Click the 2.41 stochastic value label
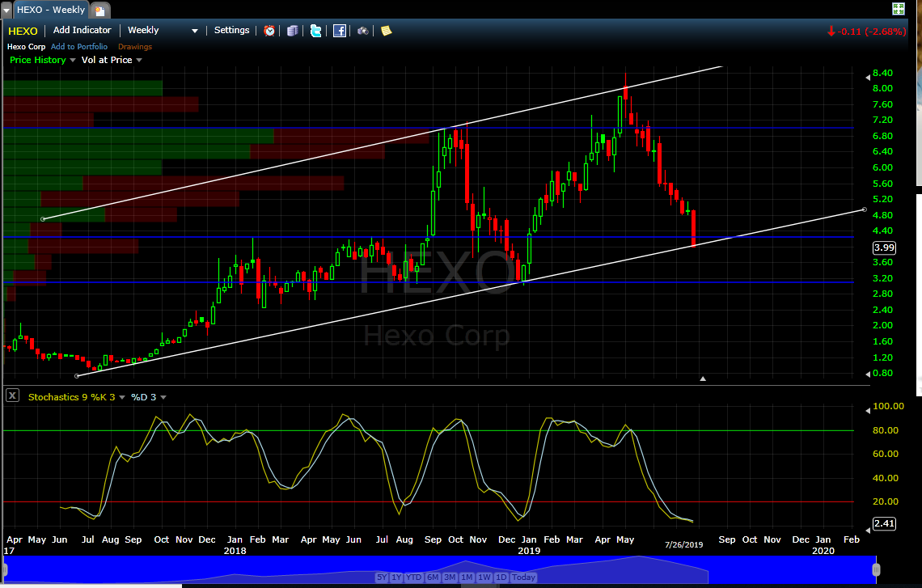Screen dimensions: 922x588 coord(884,523)
